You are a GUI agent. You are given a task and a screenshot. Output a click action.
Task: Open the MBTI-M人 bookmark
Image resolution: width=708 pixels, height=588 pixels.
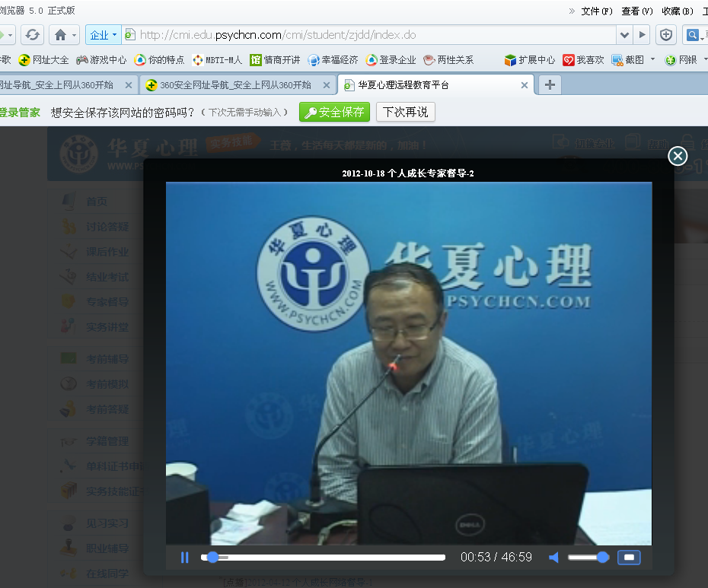tap(217, 59)
